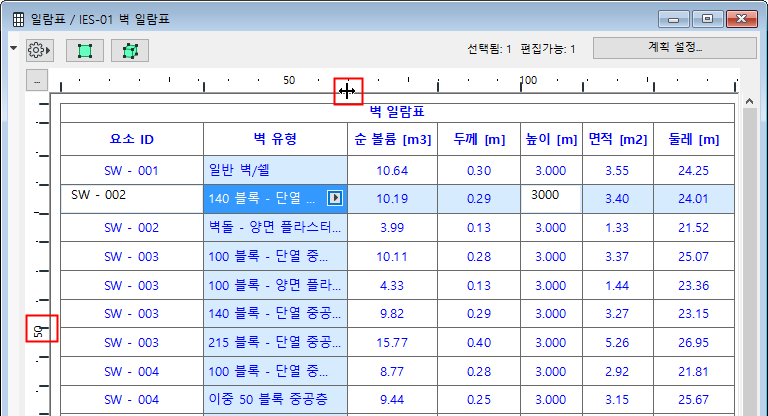Screen dimensions: 768x416
Task: Expand the small black arrow left of gear
Action: click(14, 48)
